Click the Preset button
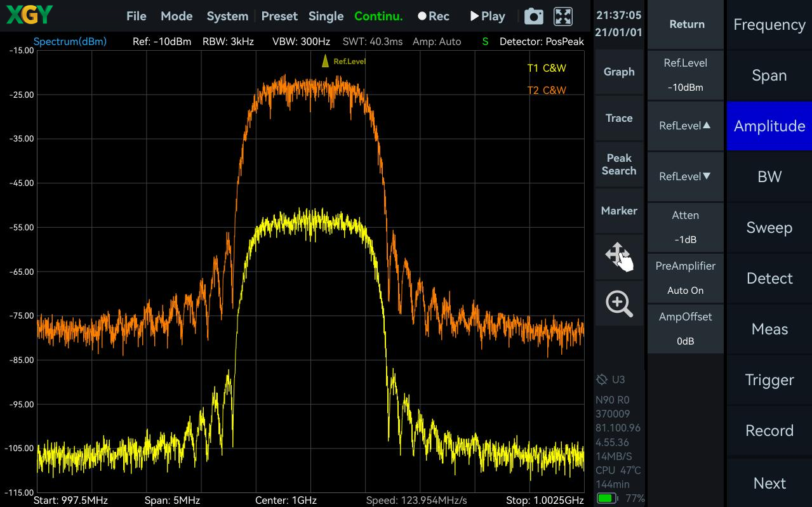The image size is (812, 507). click(279, 16)
